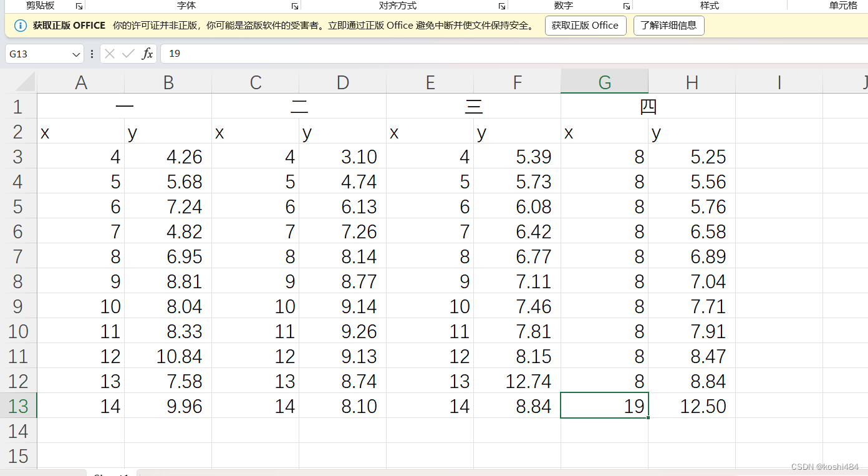Click the merged header cell 三
868x476 pixels.
[x=474, y=107]
